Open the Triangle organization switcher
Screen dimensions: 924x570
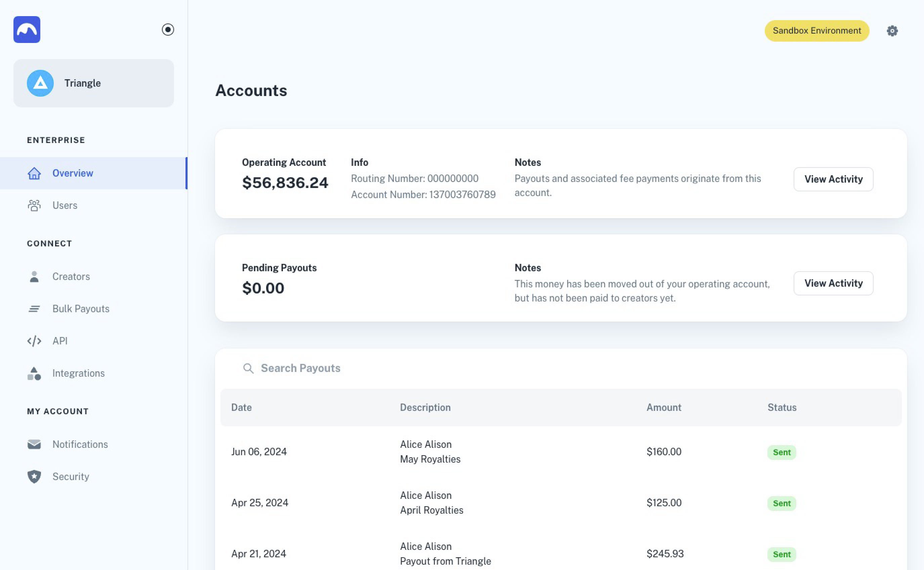(x=93, y=83)
